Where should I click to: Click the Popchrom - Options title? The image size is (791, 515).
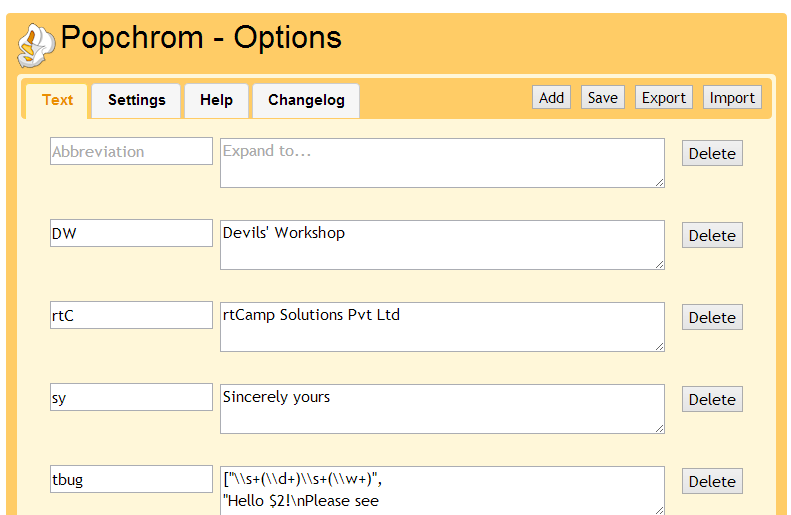point(201,38)
